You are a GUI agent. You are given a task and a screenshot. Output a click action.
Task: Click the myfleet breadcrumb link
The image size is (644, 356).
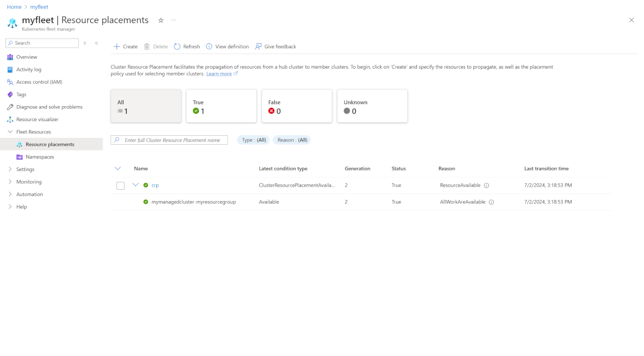pos(39,6)
